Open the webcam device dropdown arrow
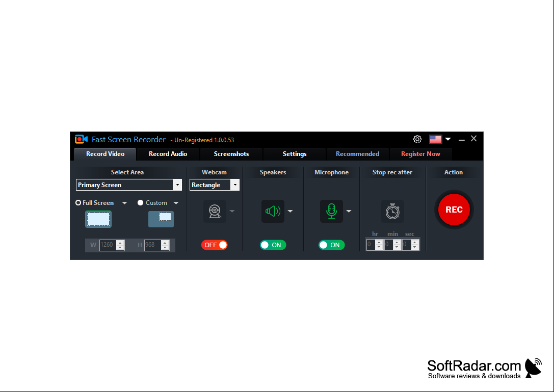 [232, 212]
